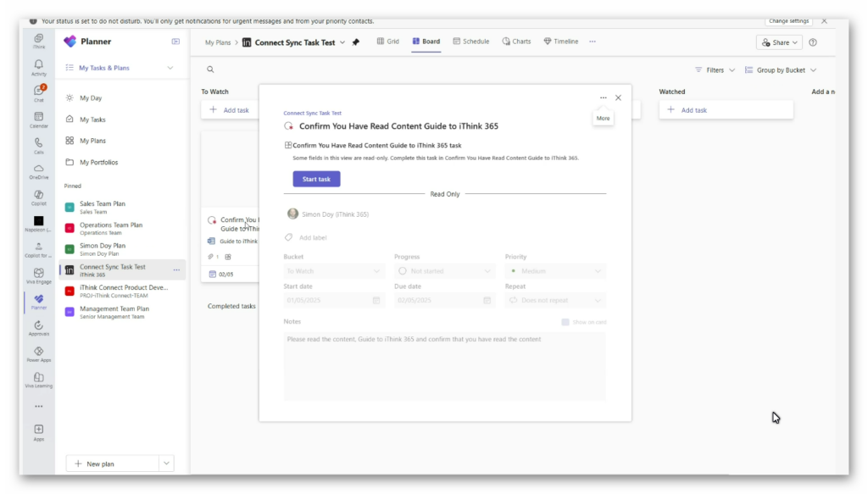Open Viva Learning in the sidebar

pyautogui.click(x=39, y=380)
